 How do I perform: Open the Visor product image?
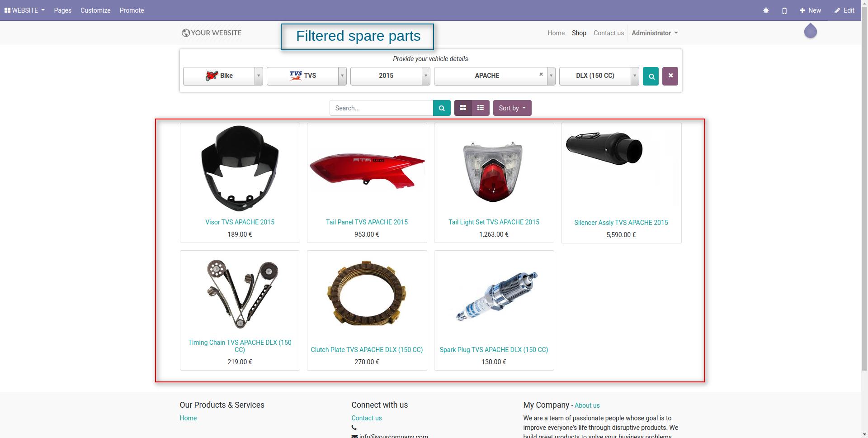coord(240,168)
